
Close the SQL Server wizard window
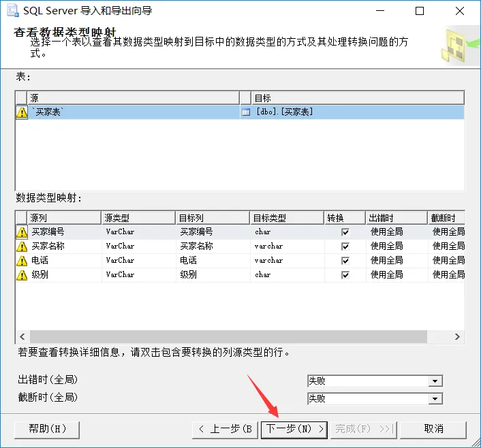(x=459, y=11)
